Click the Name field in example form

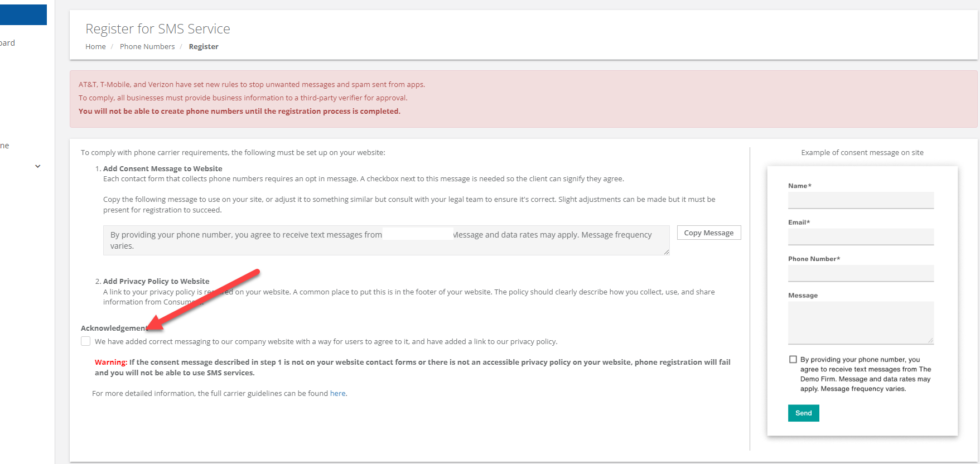click(861, 200)
